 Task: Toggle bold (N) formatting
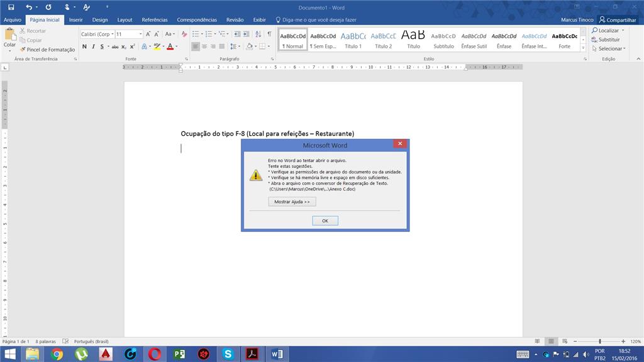tap(85, 47)
